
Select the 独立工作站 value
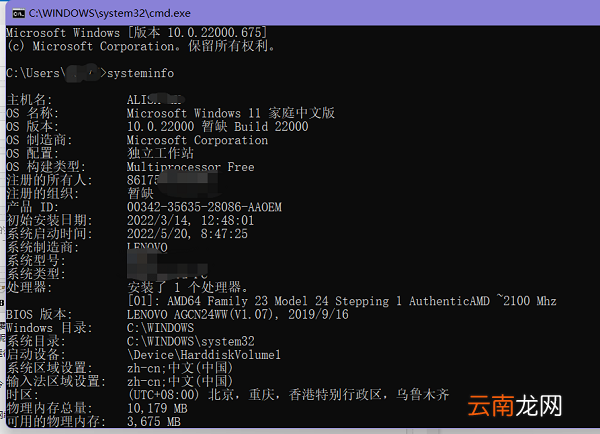coord(160,153)
